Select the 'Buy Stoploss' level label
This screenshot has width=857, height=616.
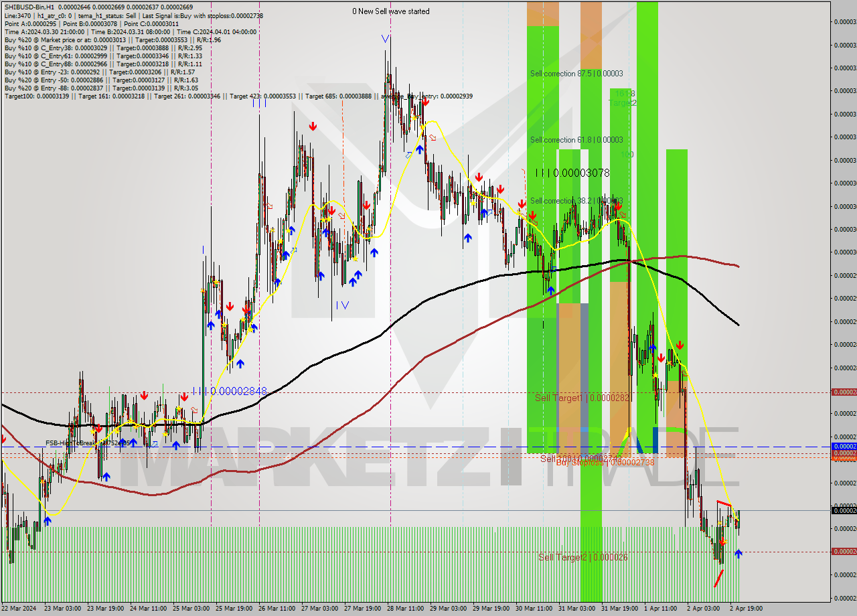point(606,463)
